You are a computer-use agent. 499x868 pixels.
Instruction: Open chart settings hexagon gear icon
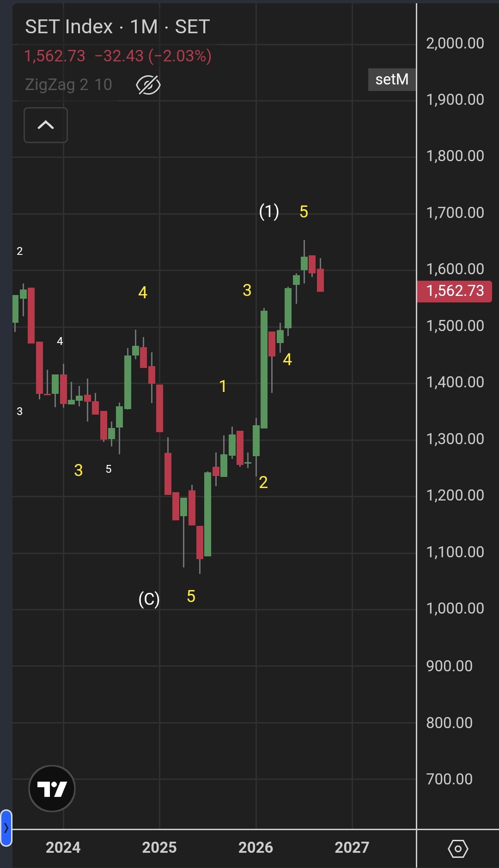(x=458, y=849)
